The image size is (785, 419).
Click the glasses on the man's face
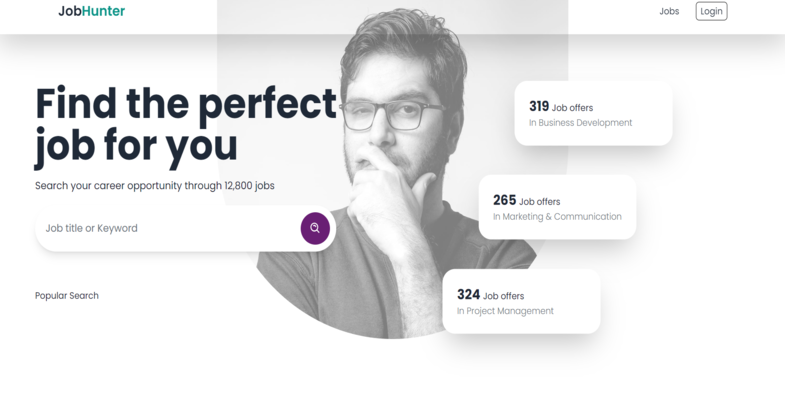(x=392, y=115)
